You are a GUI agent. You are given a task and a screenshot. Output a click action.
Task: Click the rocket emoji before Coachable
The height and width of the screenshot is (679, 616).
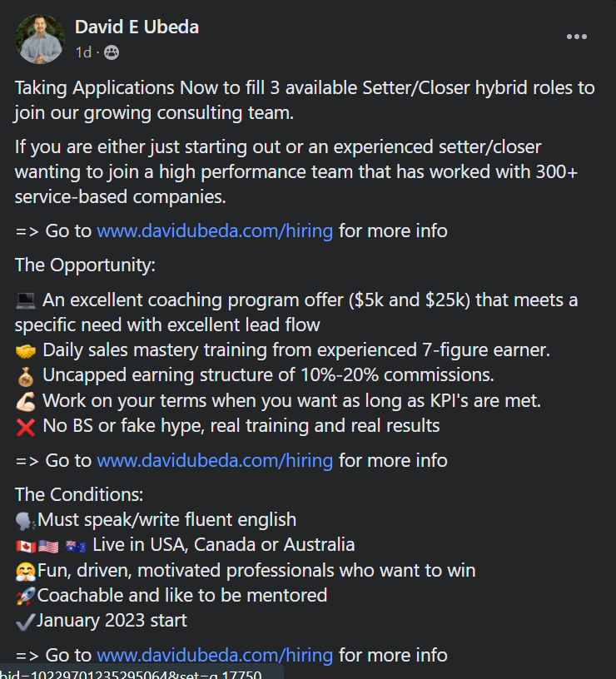tap(25, 596)
